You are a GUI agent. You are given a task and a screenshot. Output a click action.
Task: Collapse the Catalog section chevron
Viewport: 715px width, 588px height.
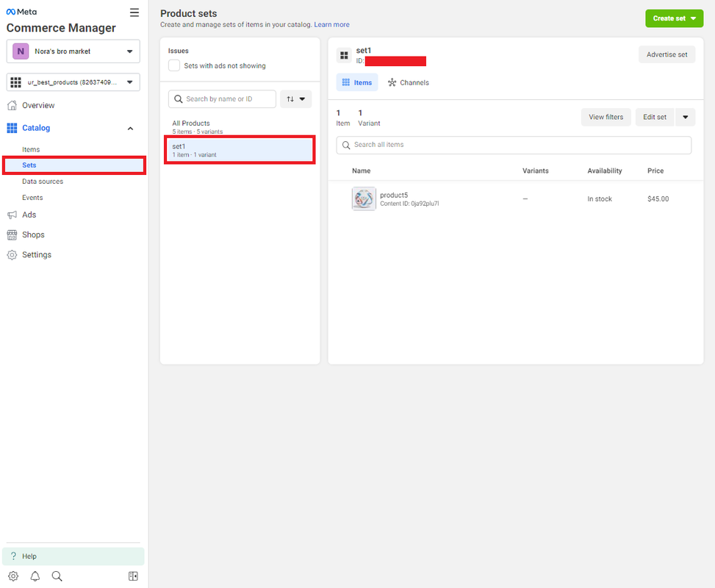point(130,129)
